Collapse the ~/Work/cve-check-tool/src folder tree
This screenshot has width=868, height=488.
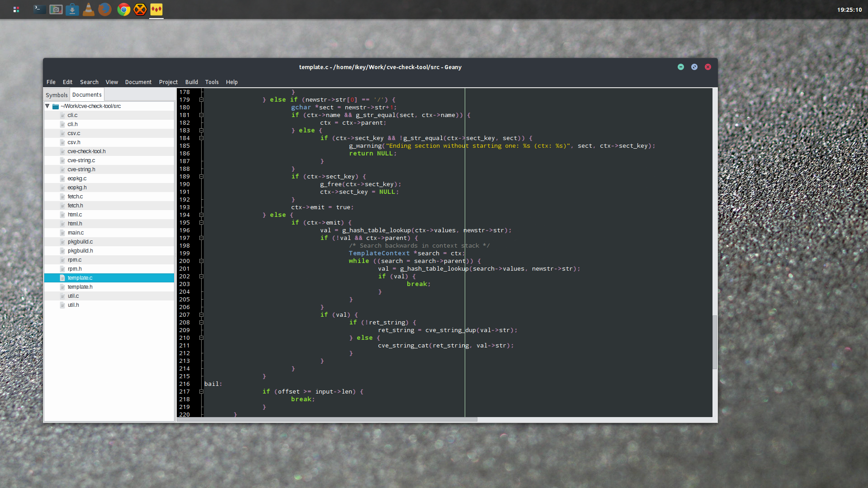47,106
